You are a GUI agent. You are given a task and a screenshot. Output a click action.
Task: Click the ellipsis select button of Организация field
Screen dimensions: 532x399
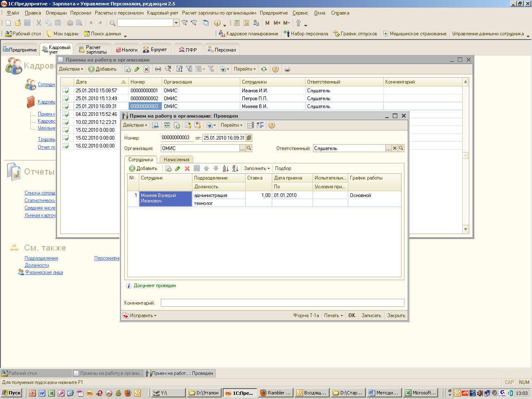[x=243, y=148]
